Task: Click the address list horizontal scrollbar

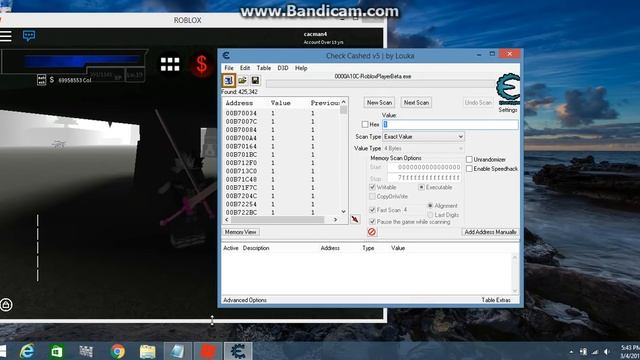Action: 278,220
